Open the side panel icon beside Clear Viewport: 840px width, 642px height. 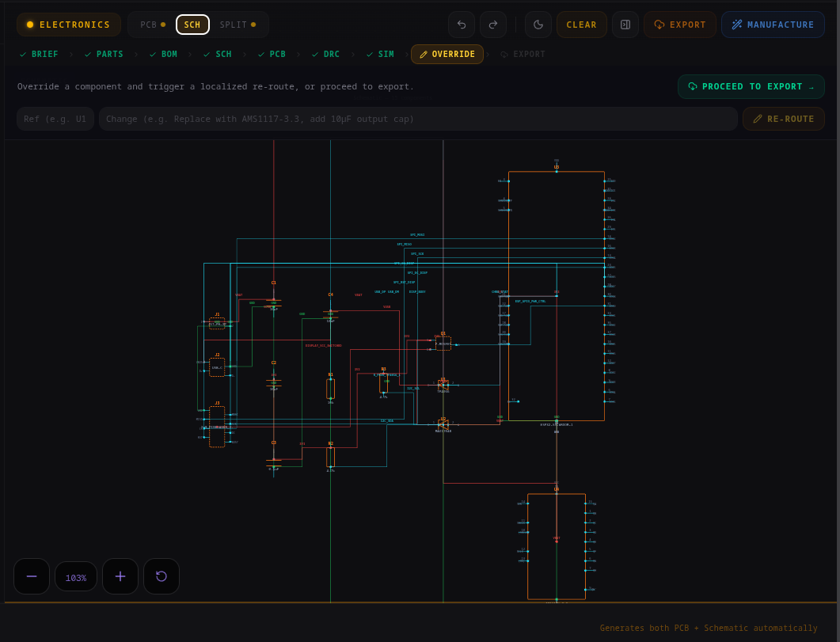coord(625,25)
